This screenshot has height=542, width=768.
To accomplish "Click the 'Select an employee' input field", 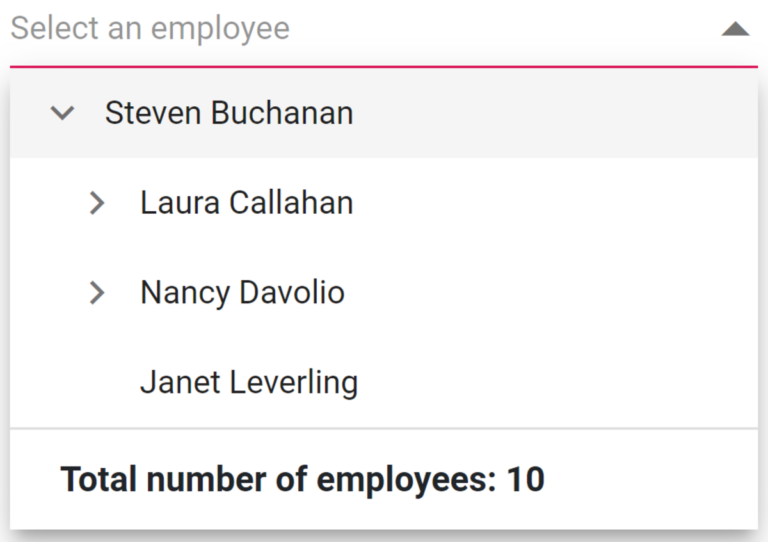I will [360, 29].
